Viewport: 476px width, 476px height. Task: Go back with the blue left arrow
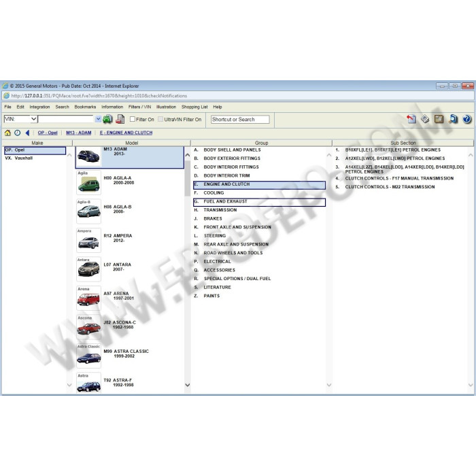point(27,133)
